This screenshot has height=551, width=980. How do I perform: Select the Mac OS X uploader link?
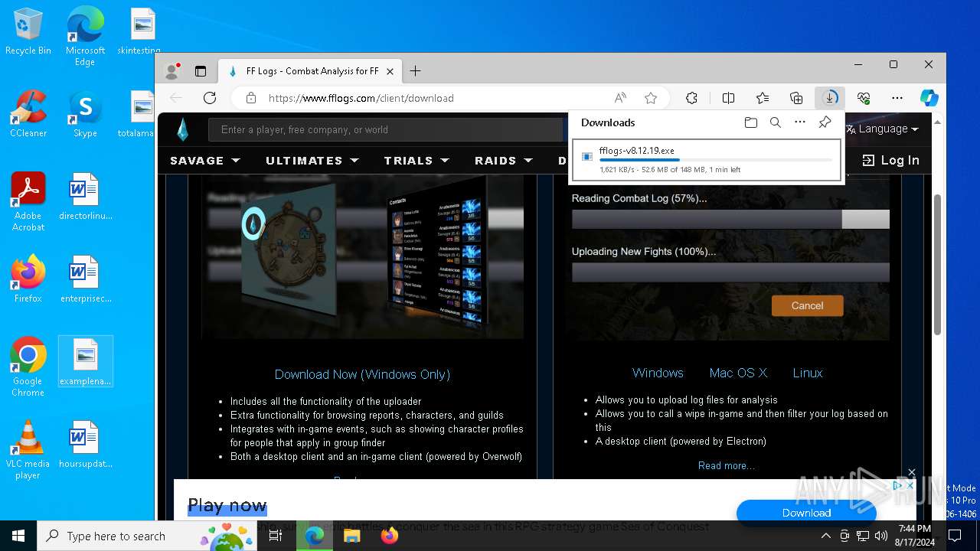click(x=738, y=373)
